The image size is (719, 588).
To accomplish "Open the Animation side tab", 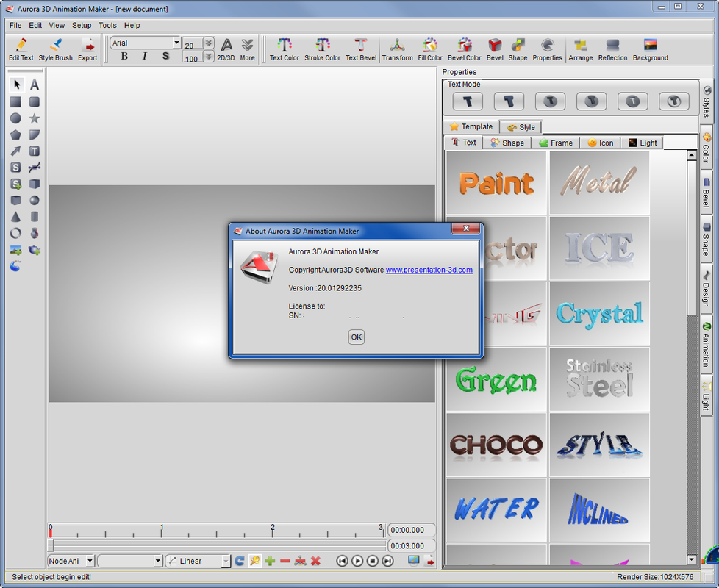I will 707,345.
